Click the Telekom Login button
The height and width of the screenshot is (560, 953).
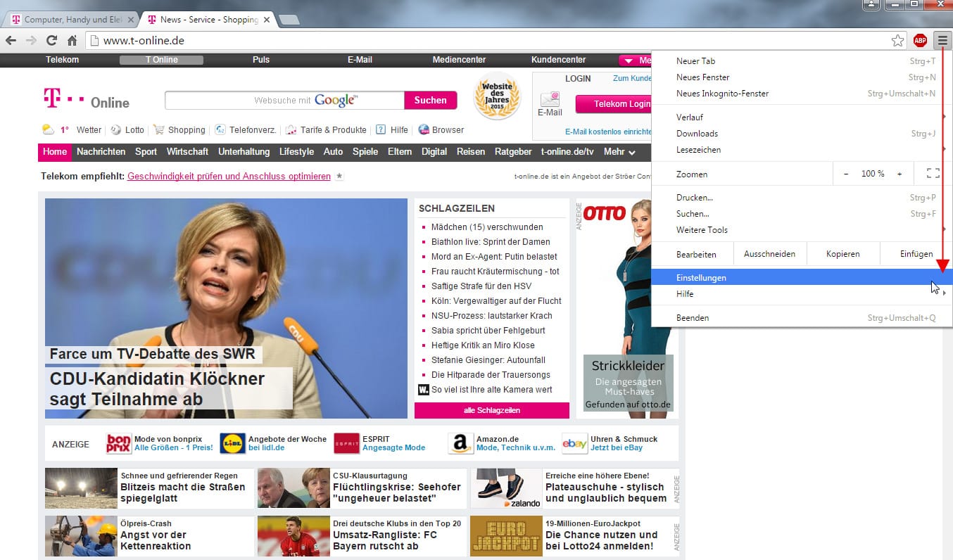[614, 104]
